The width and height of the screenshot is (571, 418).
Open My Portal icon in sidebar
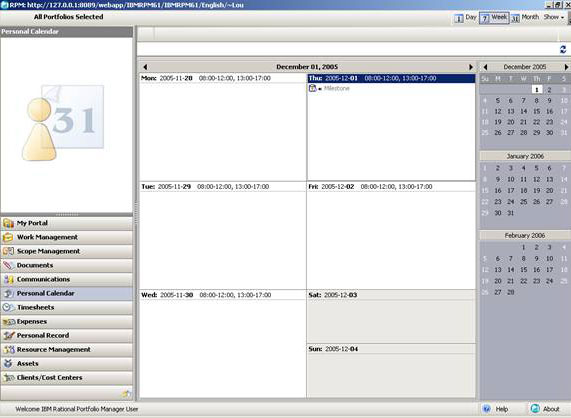point(8,223)
